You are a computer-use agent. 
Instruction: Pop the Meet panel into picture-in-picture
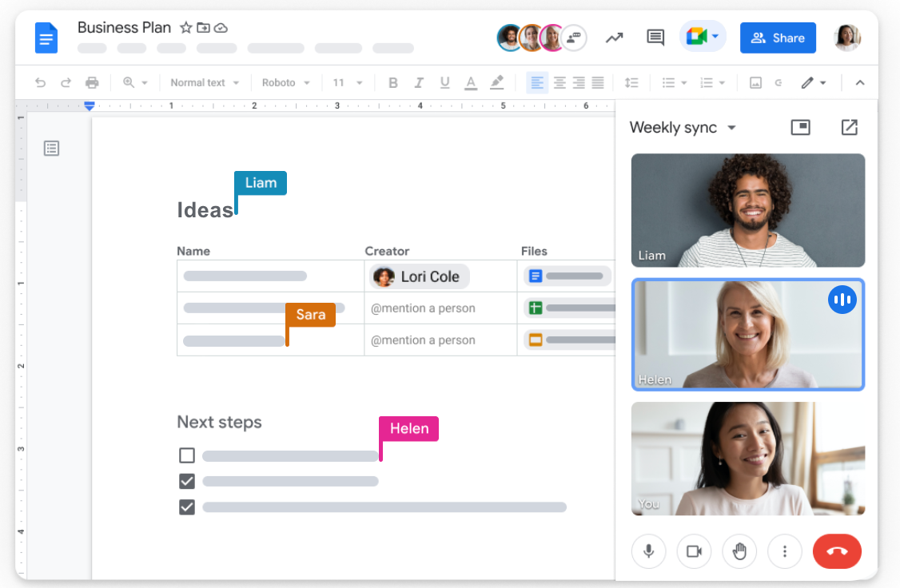click(x=800, y=127)
